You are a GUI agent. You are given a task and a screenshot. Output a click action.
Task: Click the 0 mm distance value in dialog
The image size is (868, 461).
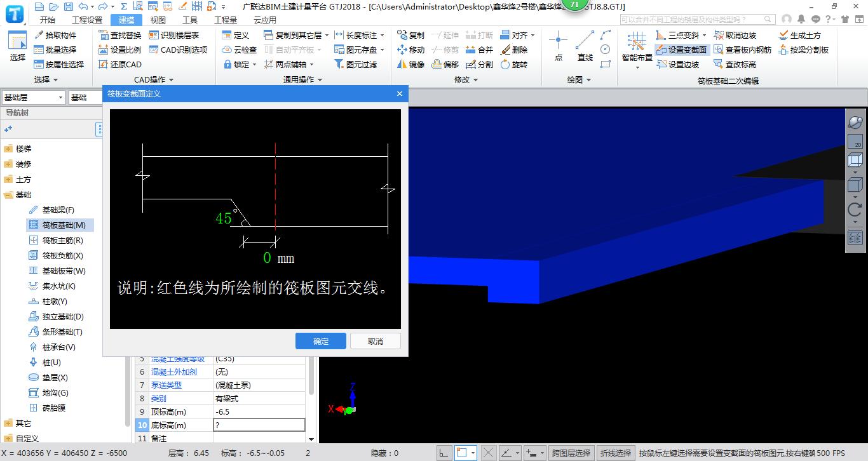[267, 257]
